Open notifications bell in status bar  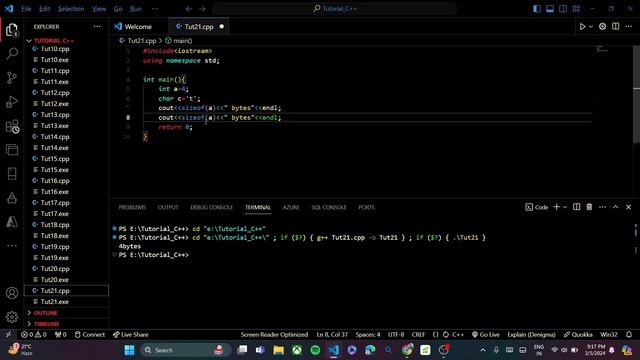[629, 335]
